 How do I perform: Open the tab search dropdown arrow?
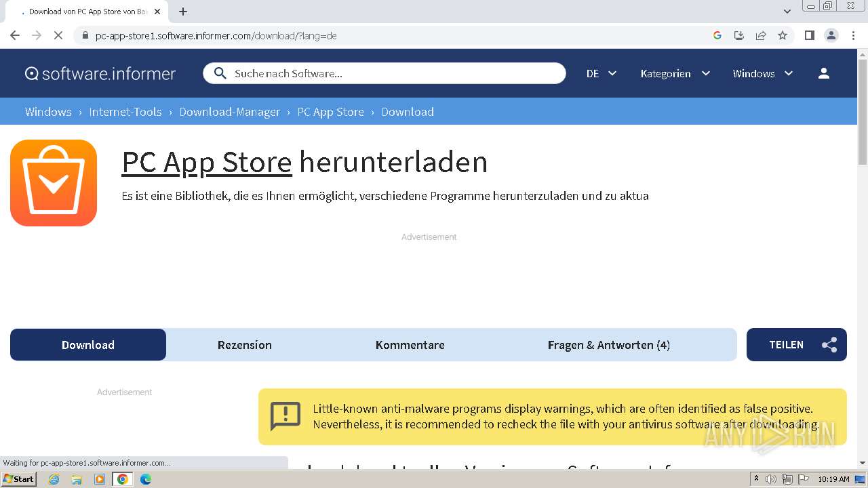[787, 12]
